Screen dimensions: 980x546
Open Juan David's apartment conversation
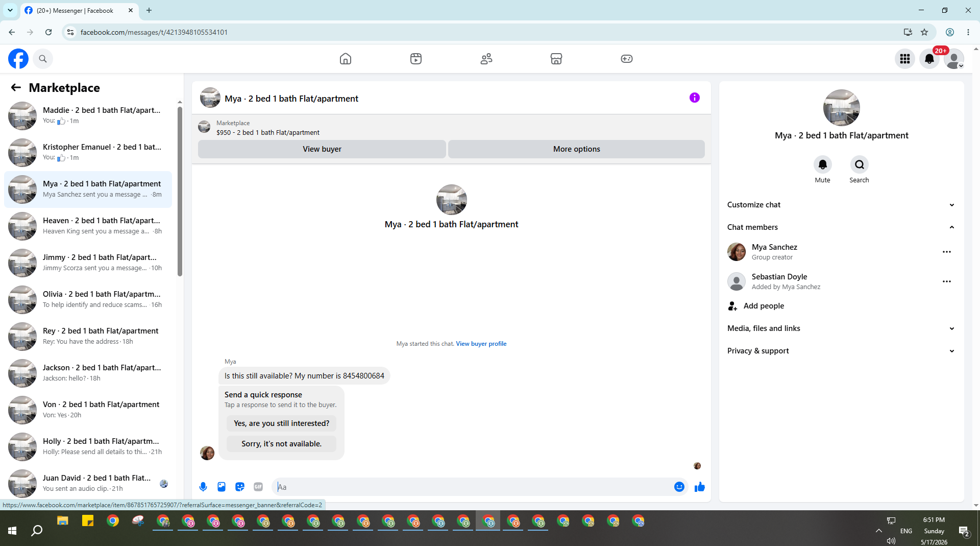pos(88,483)
